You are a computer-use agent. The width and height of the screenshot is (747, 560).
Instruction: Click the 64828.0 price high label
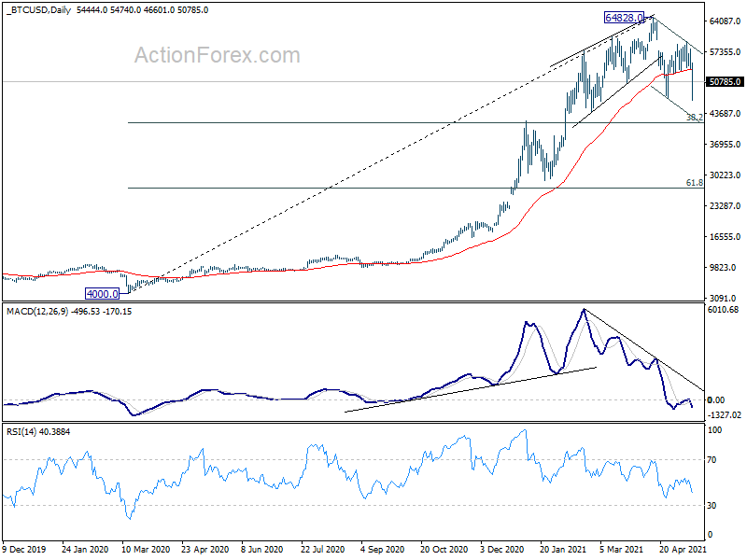[x=624, y=18]
